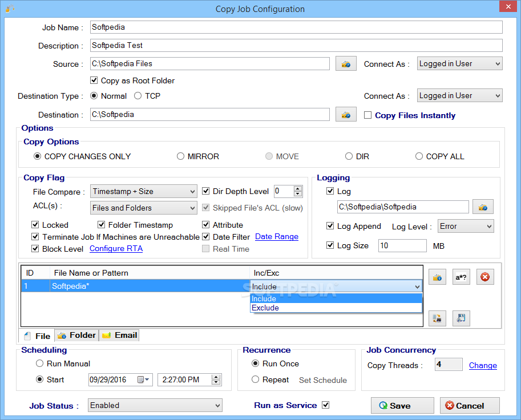
Task: Choose Exclude from the dropdown list
Action: point(336,308)
